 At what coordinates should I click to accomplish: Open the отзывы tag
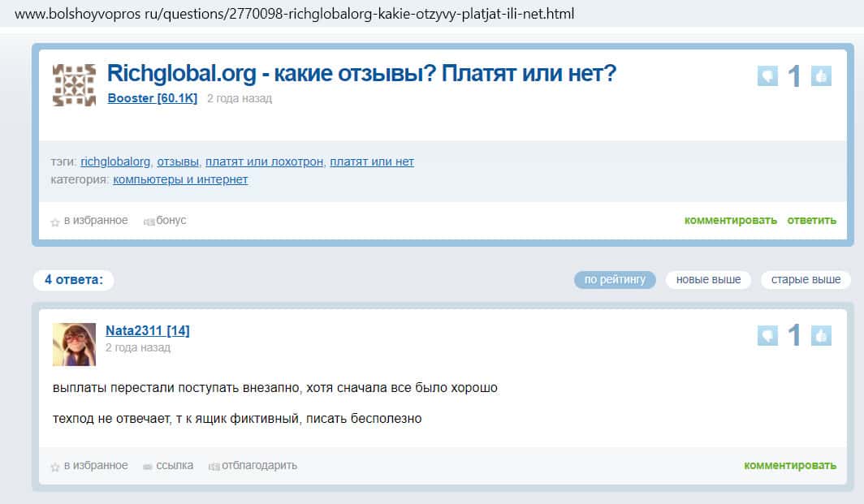(x=178, y=162)
